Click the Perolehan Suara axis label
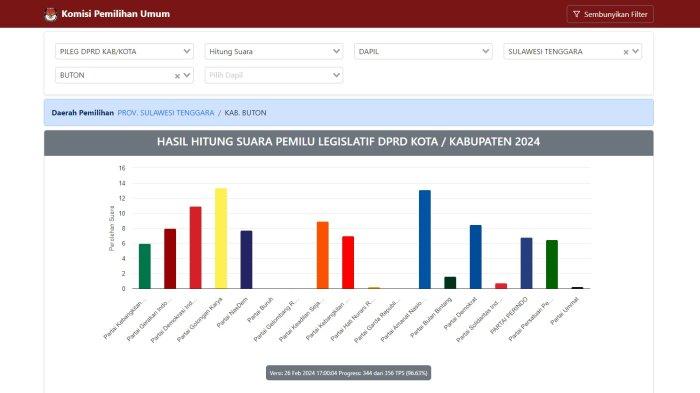Viewport: 700px width, 393px height. (x=112, y=228)
